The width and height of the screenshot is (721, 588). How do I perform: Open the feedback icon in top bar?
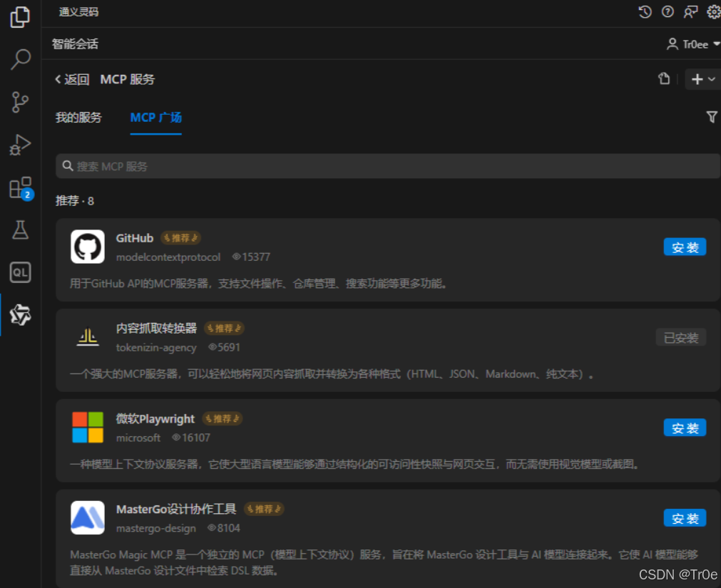point(690,11)
